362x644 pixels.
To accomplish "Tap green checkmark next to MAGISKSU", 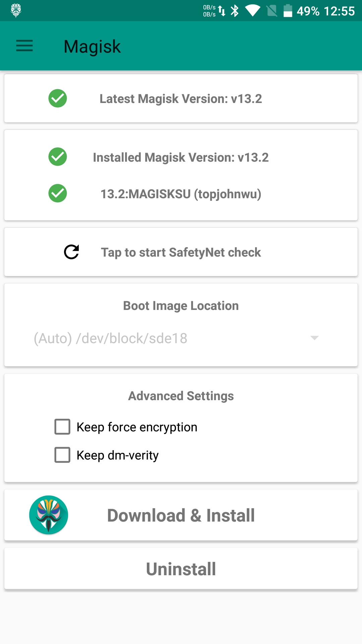I will 58,194.
